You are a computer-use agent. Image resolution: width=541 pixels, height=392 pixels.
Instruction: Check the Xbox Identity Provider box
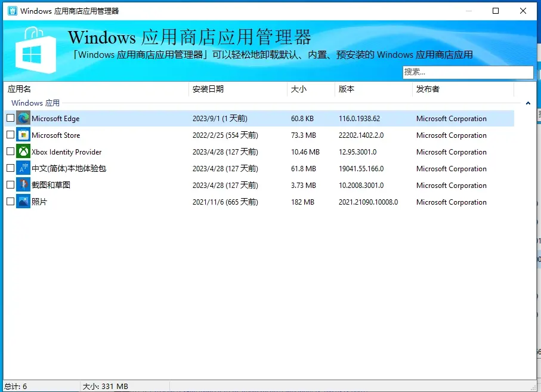(x=10, y=152)
